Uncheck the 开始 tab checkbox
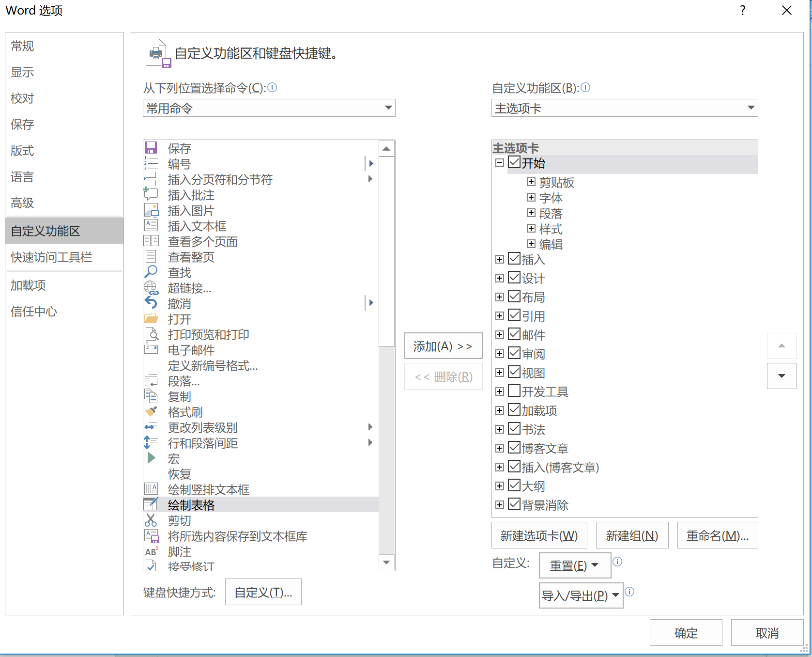 click(514, 162)
